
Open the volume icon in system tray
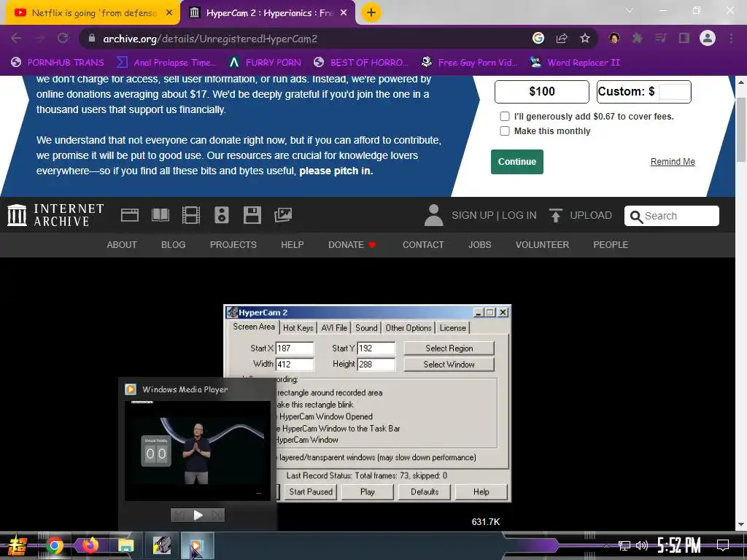pos(642,545)
